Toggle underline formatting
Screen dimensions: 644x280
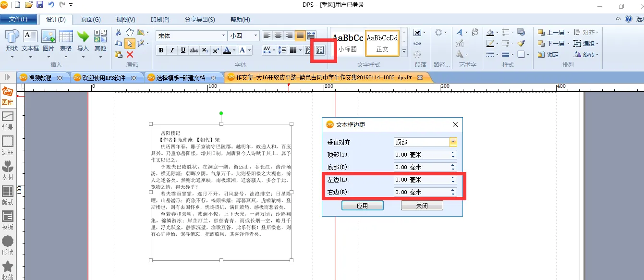click(x=183, y=50)
